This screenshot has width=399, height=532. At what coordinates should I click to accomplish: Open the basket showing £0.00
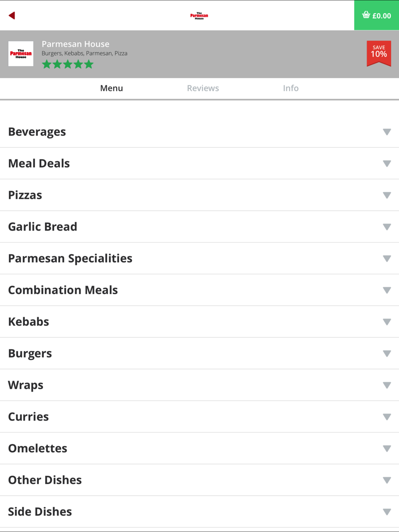376,16
